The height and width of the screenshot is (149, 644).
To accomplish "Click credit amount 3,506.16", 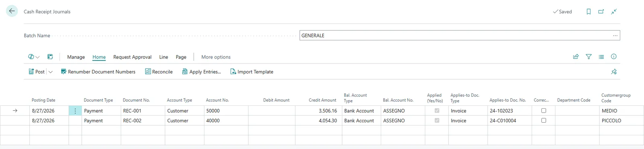I will point(319,111).
